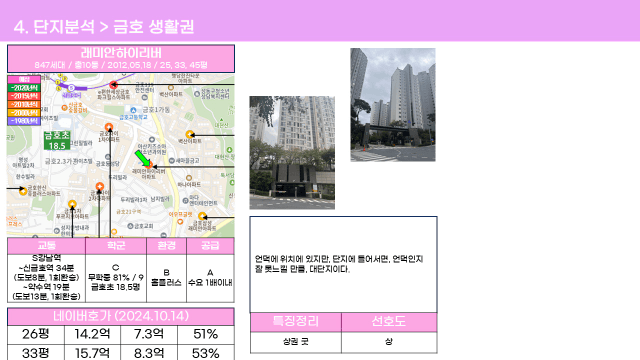
Task: Click the 교통 column header
Action: (x=47, y=246)
